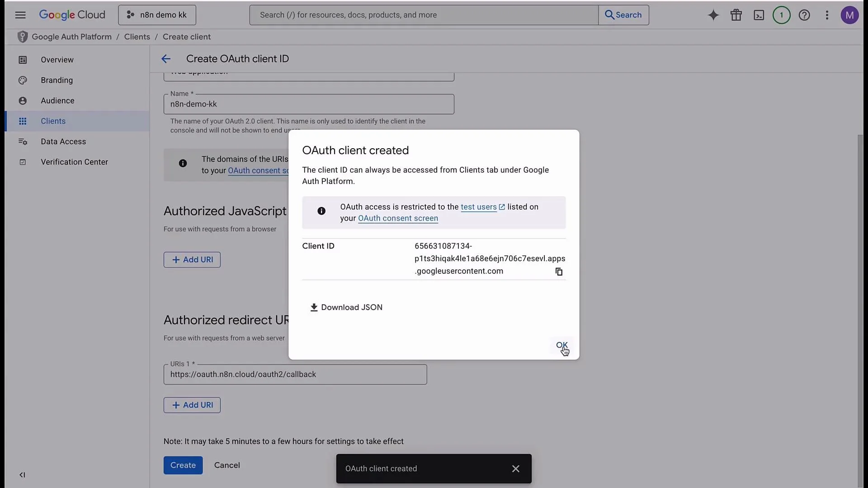The image size is (868, 488).
Task: Click the Google Auth Platform shield icon
Action: click(22, 37)
